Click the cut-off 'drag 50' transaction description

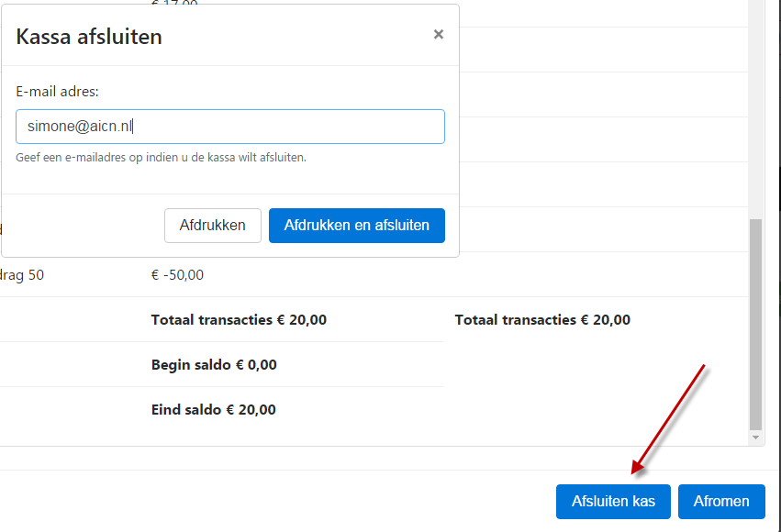tap(22, 274)
